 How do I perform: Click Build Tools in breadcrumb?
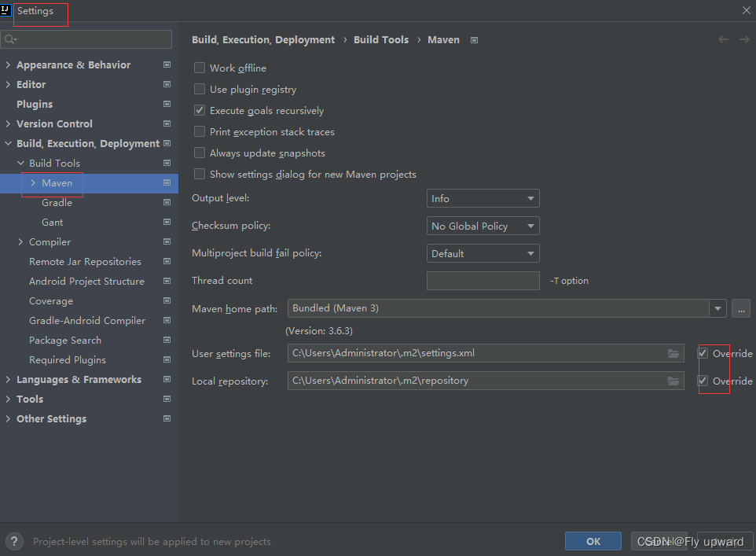point(381,39)
